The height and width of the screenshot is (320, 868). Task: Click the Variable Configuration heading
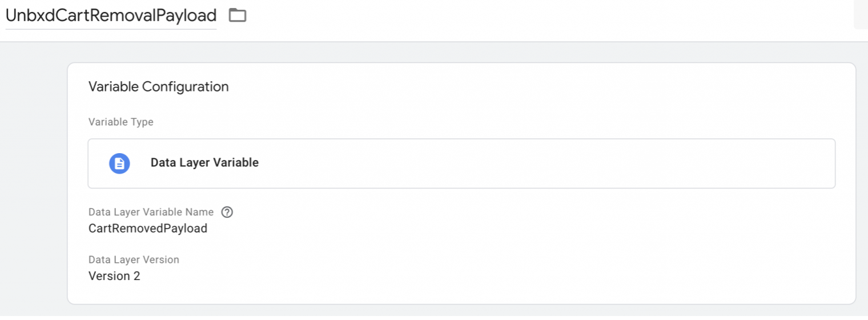[159, 87]
